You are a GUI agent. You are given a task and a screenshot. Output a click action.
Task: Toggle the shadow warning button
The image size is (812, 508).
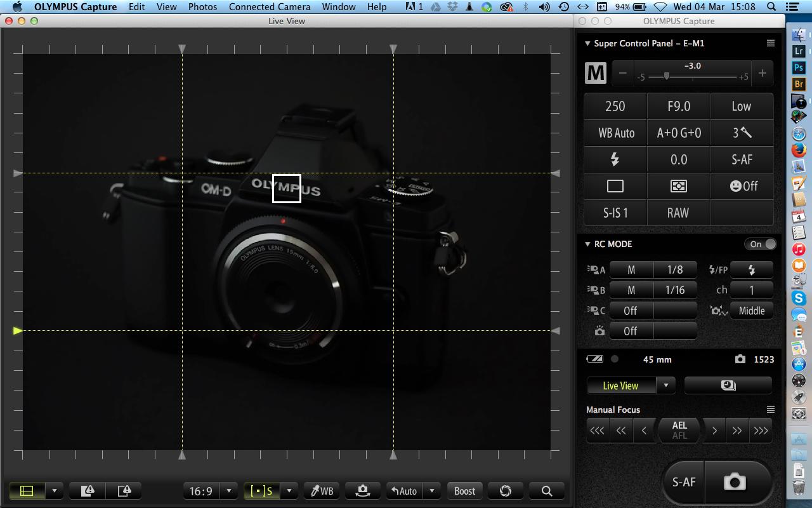[124, 491]
